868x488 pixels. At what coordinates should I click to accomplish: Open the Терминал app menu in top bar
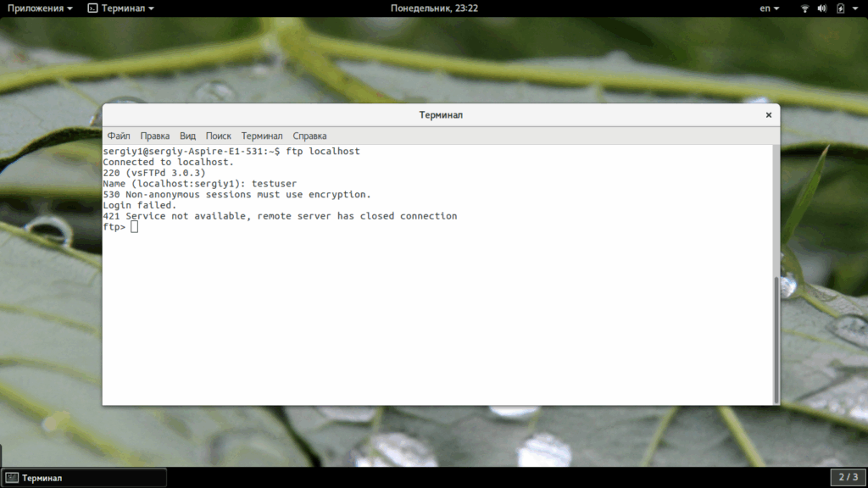point(121,8)
